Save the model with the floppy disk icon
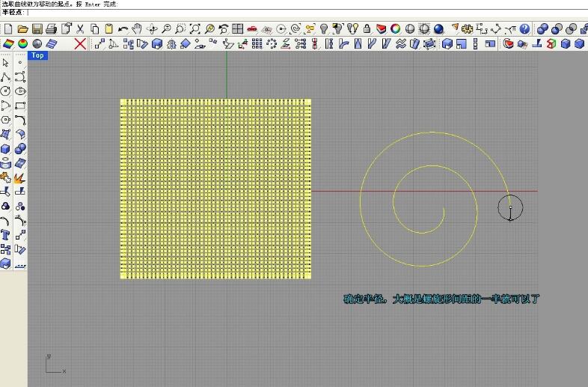This screenshot has height=387, width=588. pos(37,29)
